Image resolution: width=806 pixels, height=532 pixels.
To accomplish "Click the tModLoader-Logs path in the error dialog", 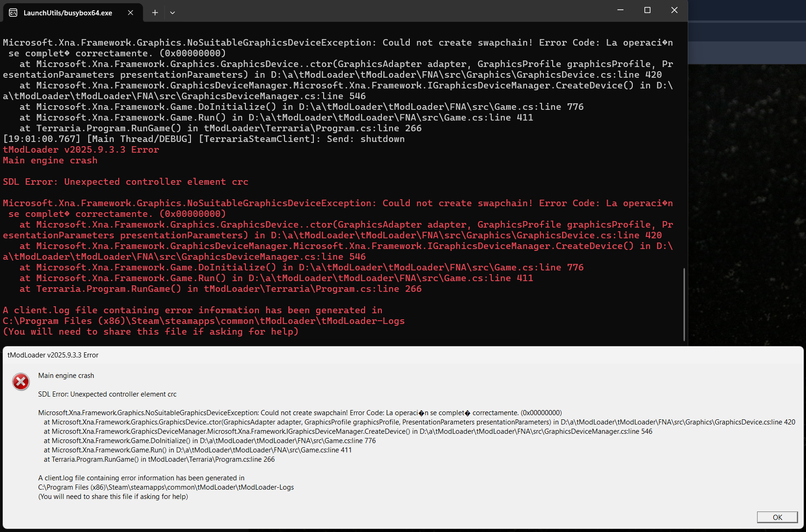I will (x=166, y=487).
